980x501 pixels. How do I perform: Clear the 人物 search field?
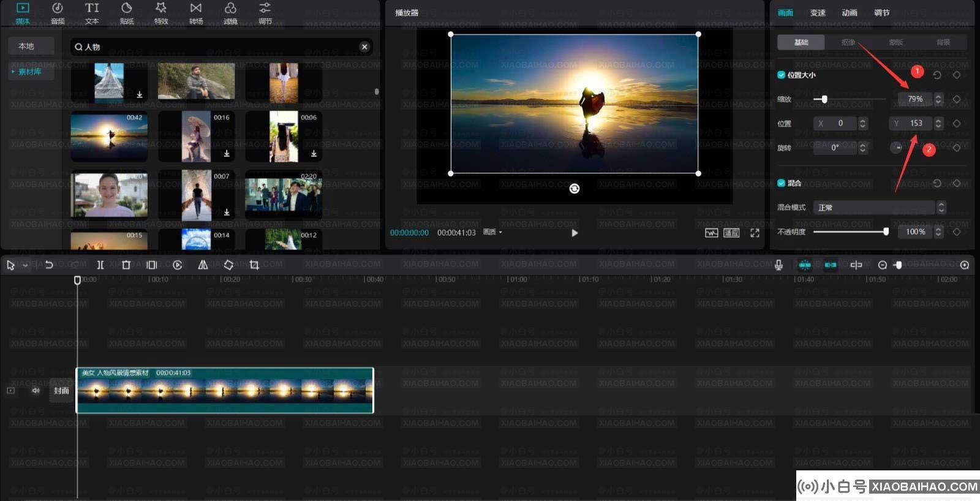pyautogui.click(x=364, y=47)
